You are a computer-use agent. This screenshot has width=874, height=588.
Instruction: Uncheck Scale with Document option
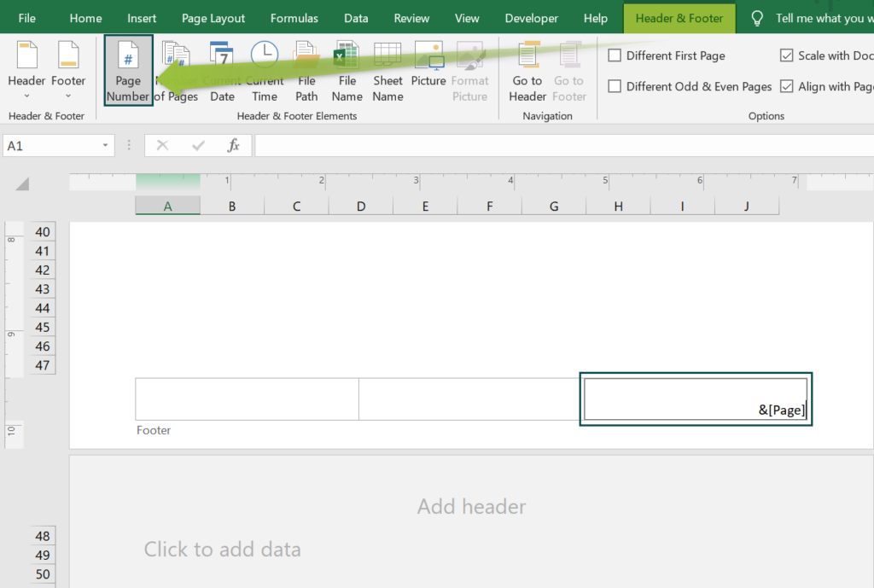click(786, 55)
